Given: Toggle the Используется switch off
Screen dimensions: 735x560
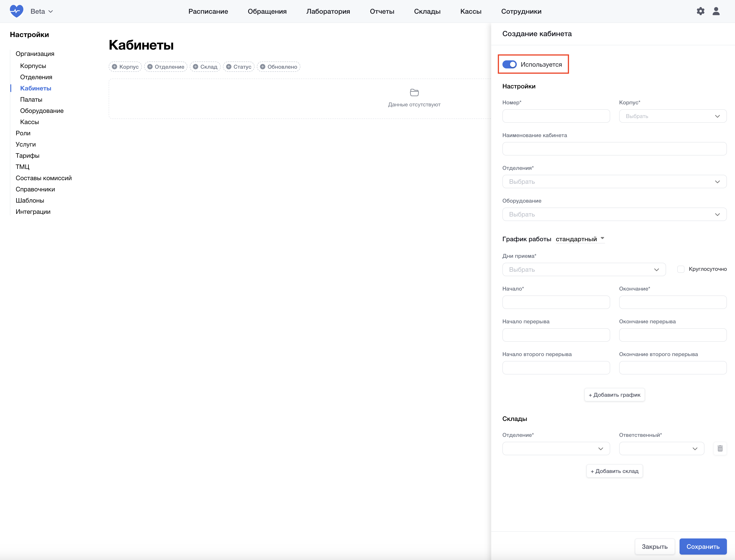Looking at the screenshot, I should (x=509, y=64).
